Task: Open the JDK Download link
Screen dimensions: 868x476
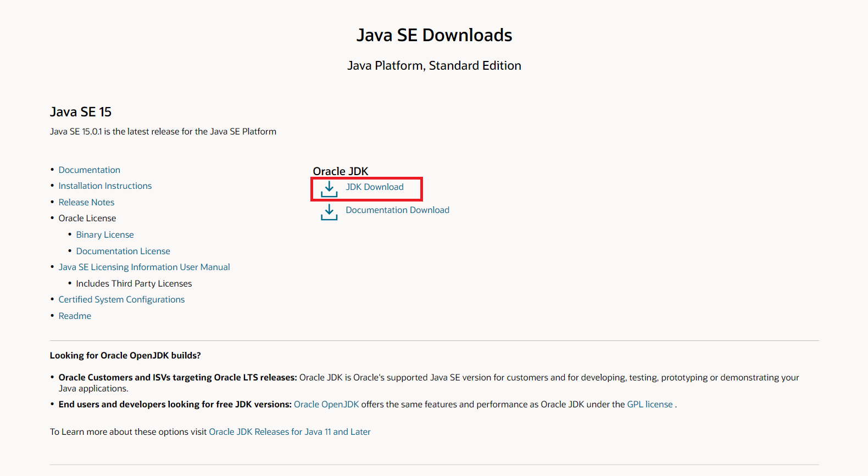Action: (375, 187)
